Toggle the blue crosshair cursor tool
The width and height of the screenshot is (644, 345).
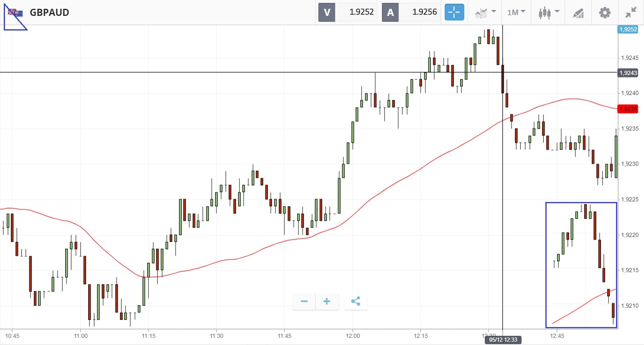pyautogui.click(x=454, y=12)
